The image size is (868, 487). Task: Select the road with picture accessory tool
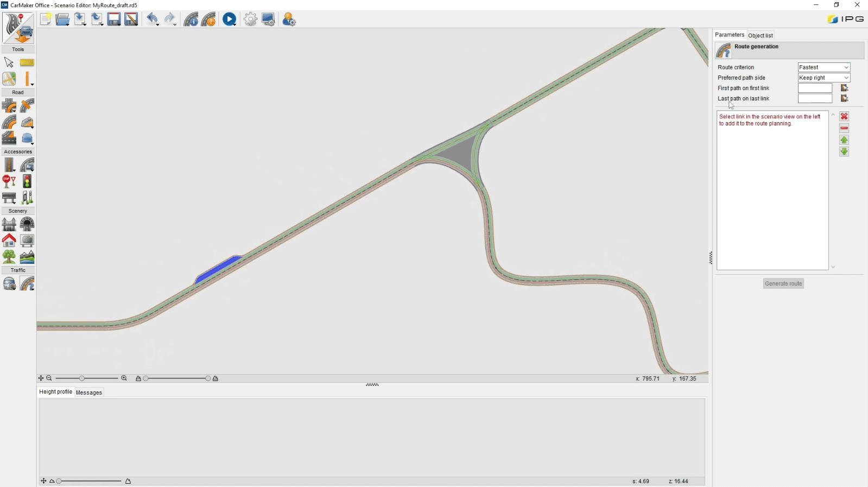click(27, 165)
